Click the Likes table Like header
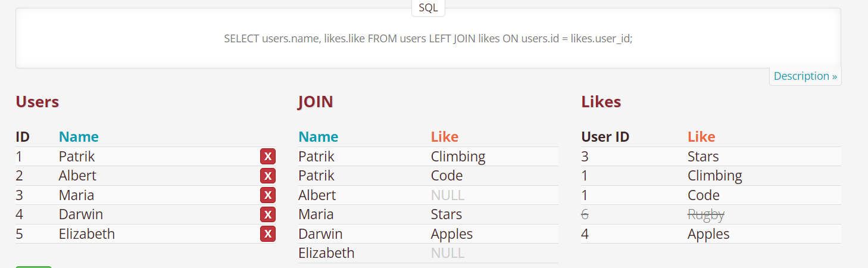The image size is (868, 268). click(701, 137)
